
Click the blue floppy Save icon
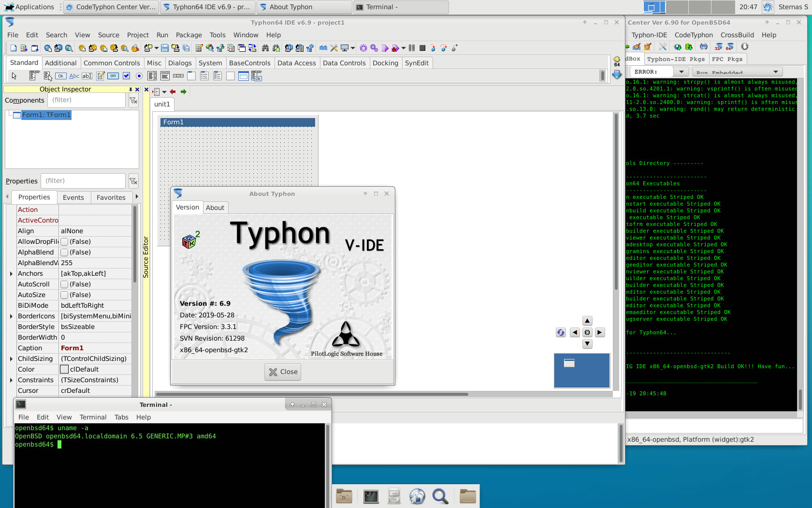click(x=165, y=48)
